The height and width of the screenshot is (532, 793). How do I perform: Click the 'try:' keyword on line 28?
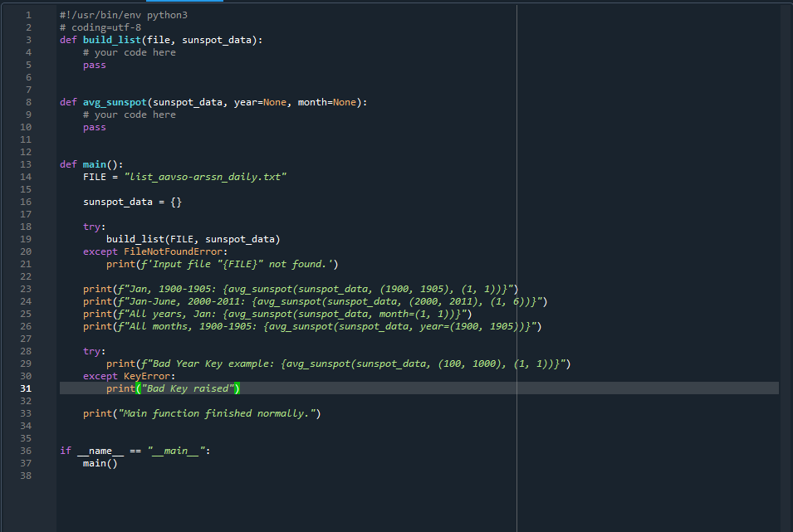(x=94, y=351)
